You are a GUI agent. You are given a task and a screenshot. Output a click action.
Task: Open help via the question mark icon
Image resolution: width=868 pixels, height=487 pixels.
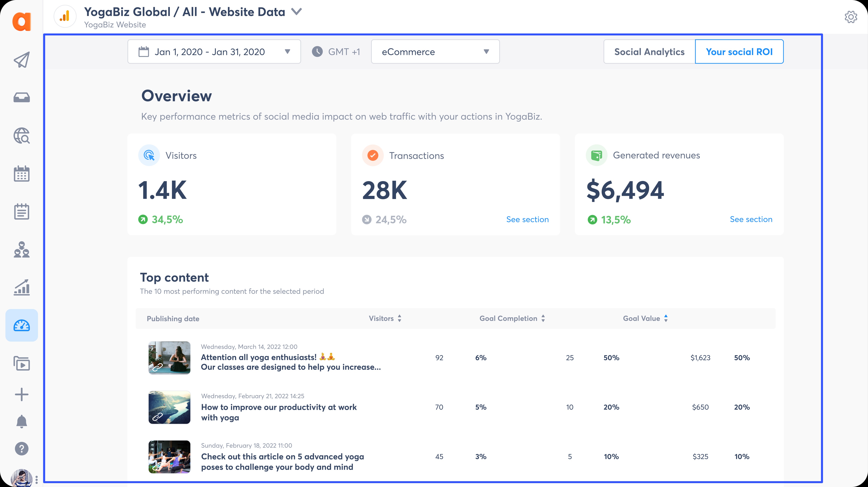coord(22,449)
